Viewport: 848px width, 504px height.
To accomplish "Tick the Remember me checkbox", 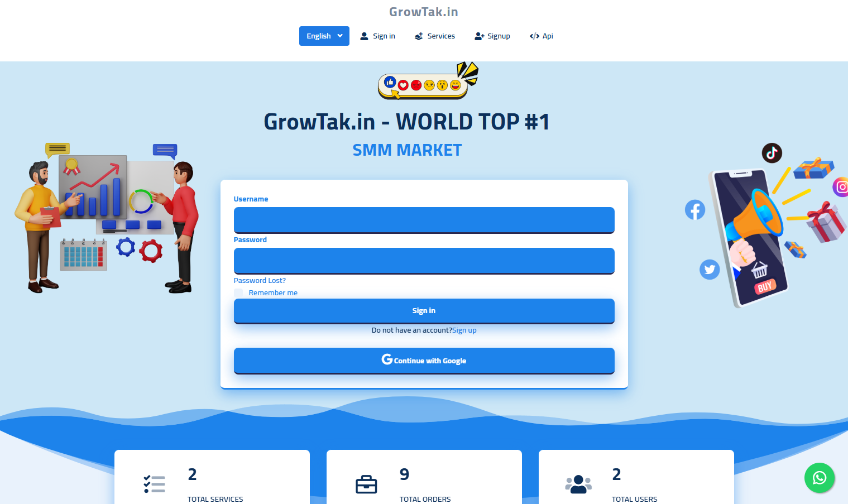I will tap(238, 293).
